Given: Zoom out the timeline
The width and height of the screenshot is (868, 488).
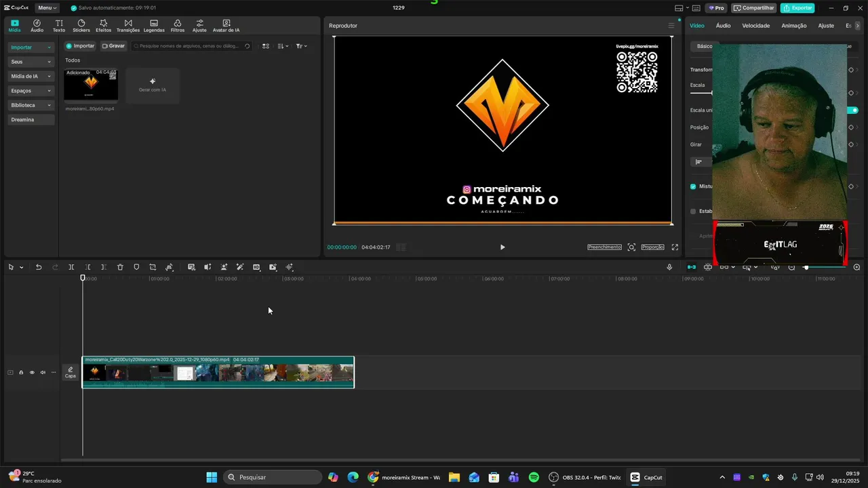Looking at the screenshot, I should (791, 267).
